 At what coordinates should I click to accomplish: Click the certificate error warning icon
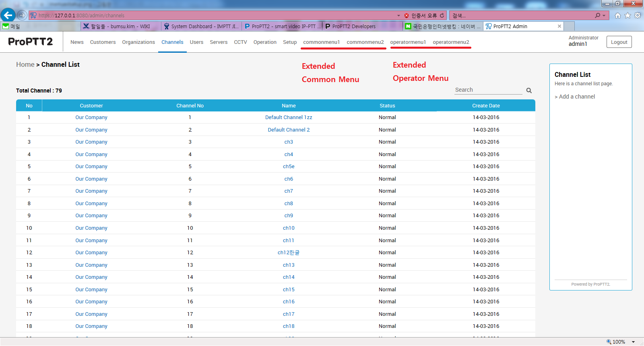pos(407,15)
